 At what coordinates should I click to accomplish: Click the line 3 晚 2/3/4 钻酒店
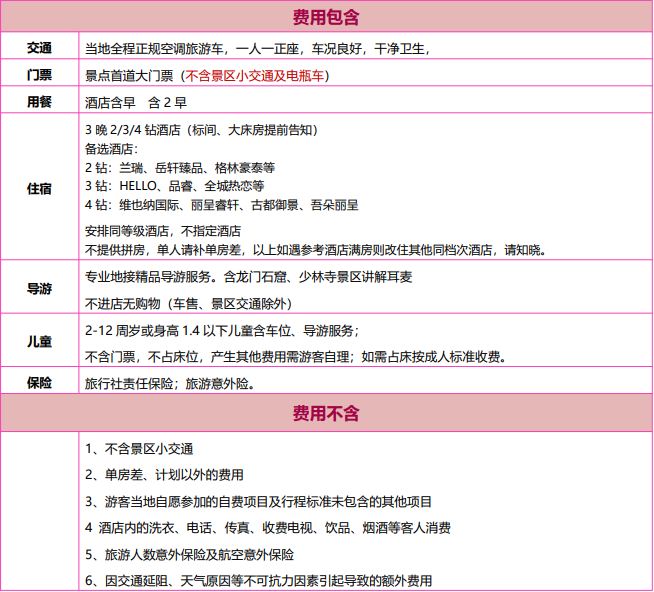coord(201,130)
